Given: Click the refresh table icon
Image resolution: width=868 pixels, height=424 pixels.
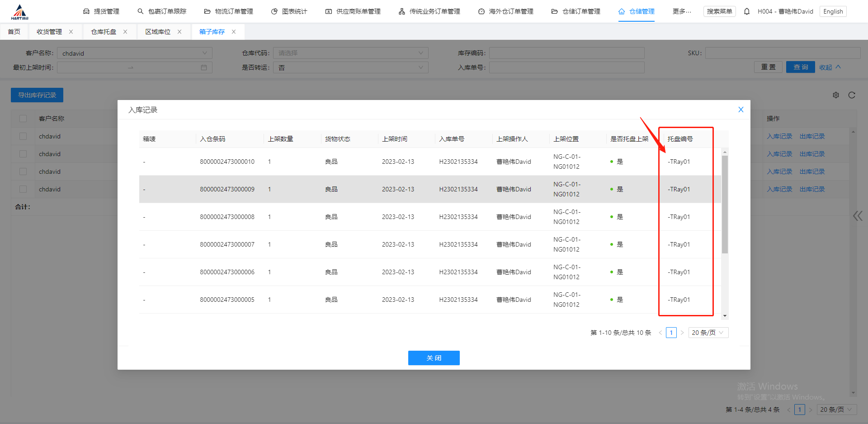Looking at the screenshot, I should tap(852, 95).
